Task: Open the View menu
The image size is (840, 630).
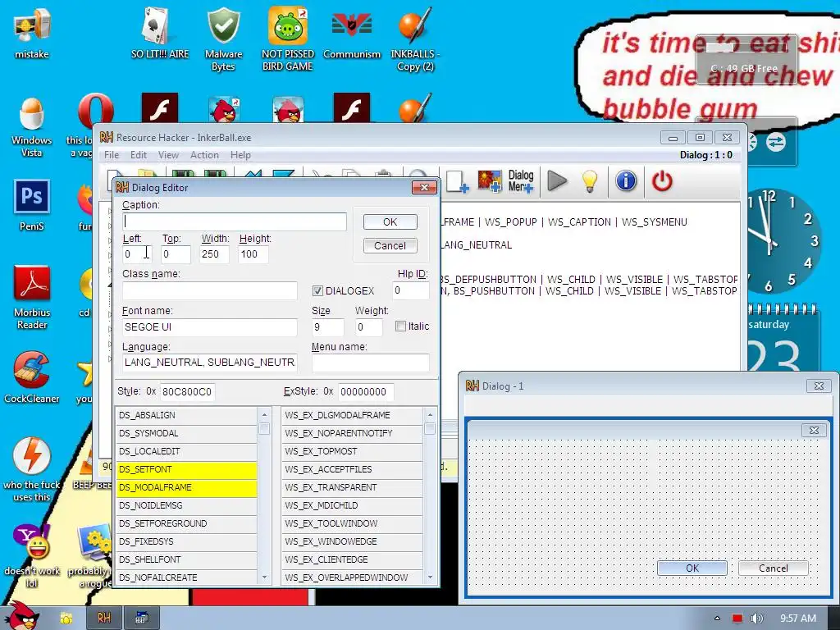Action: coord(168,155)
